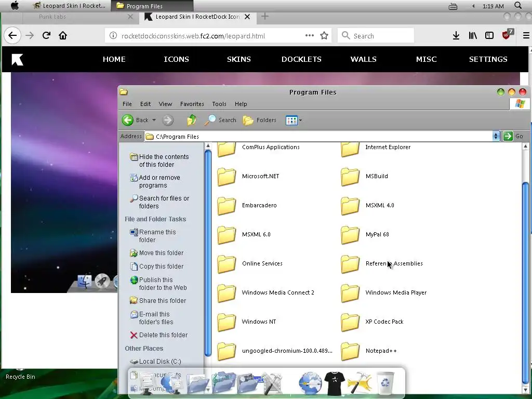Image resolution: width=532 pixels, height=399 pixels.
Task: Open Firefox downloads arrow icon
Action: (456, 36)
